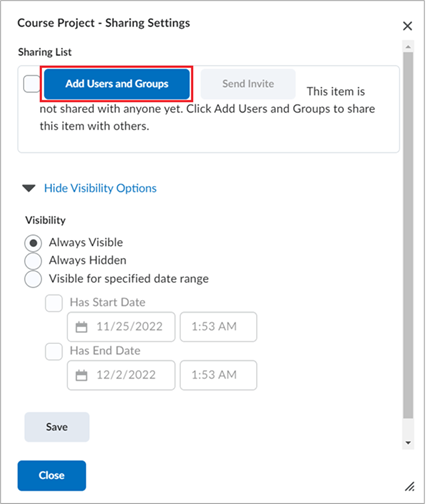
Task: Click the blue Close button
Action: 52,475
